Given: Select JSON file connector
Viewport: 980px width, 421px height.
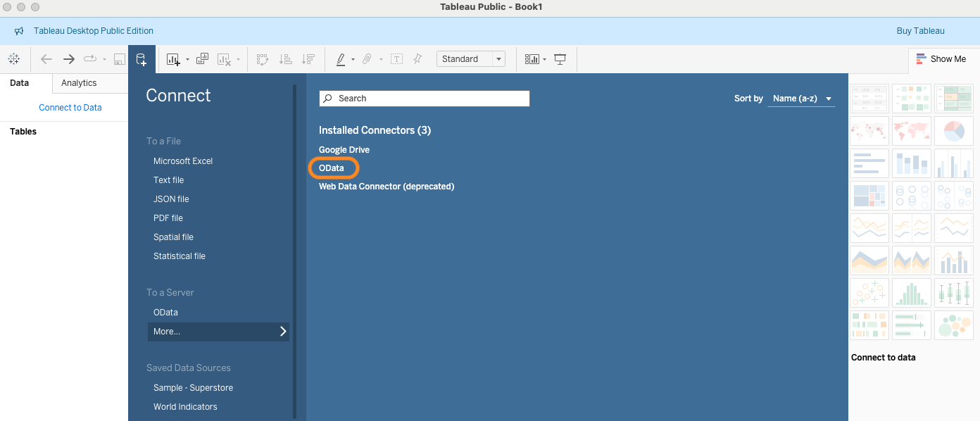Looking at the screenshot, I should [171, 199].
